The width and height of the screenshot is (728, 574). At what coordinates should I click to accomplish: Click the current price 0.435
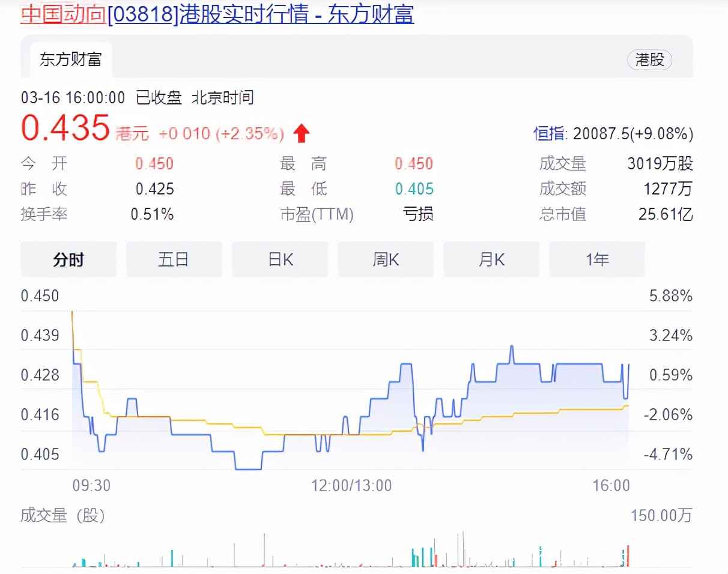(65, 128)
